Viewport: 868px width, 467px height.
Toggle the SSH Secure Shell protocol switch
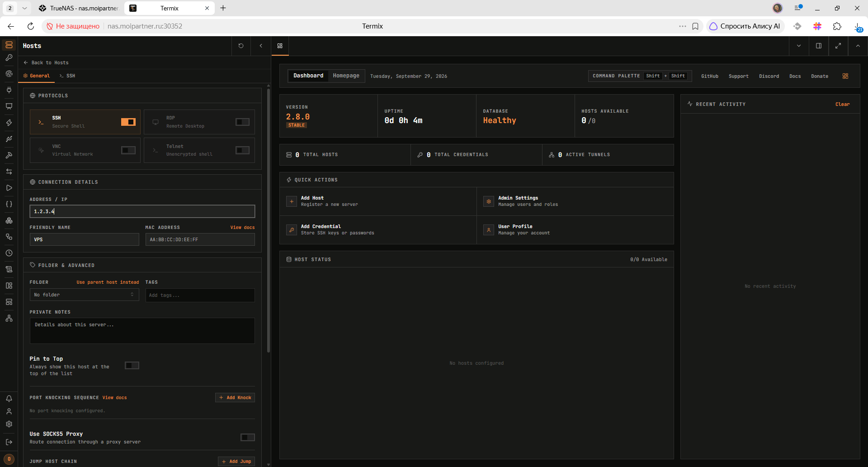point(128,122)
